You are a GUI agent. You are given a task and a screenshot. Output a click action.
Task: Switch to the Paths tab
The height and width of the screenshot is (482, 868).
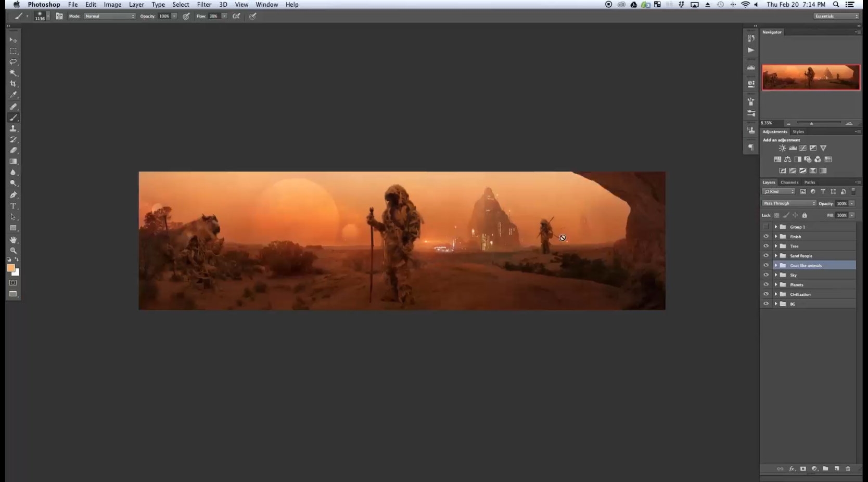coord(810,183)
